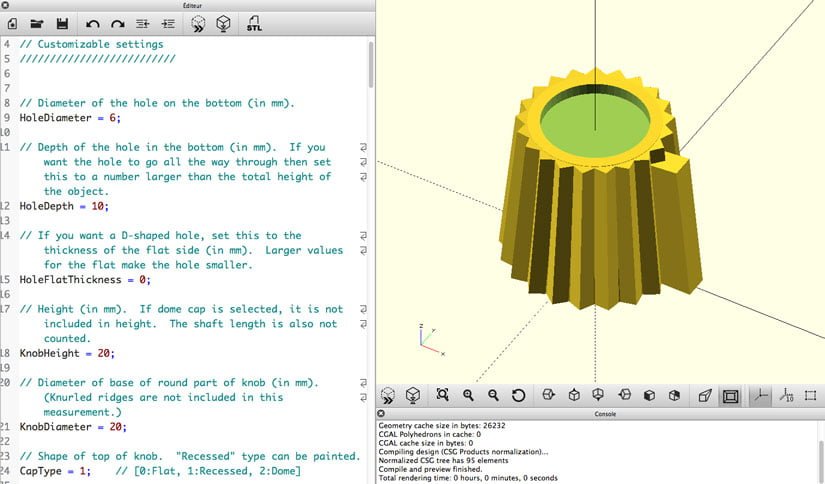Undo the last edit
Image resolution: width=825 pixels, height=484 pixels.
click(x=93, y=24)
